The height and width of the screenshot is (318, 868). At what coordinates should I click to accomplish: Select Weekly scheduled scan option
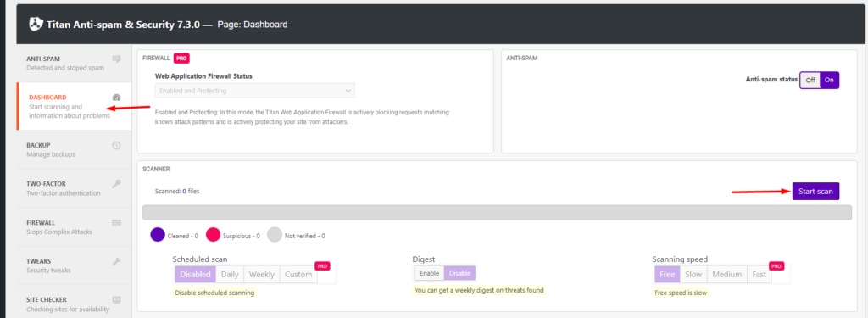pos(261,274)
